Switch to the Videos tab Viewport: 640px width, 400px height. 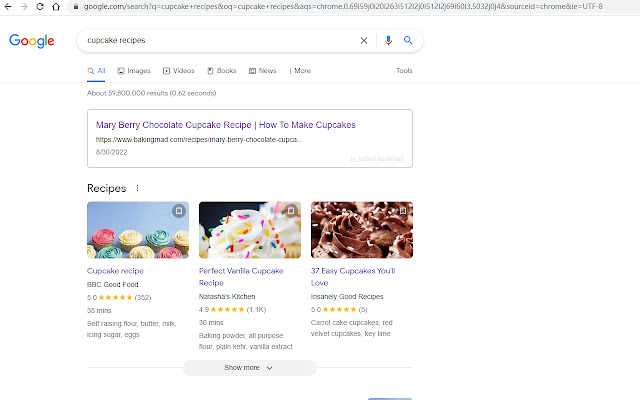click(x=178, y=71)
